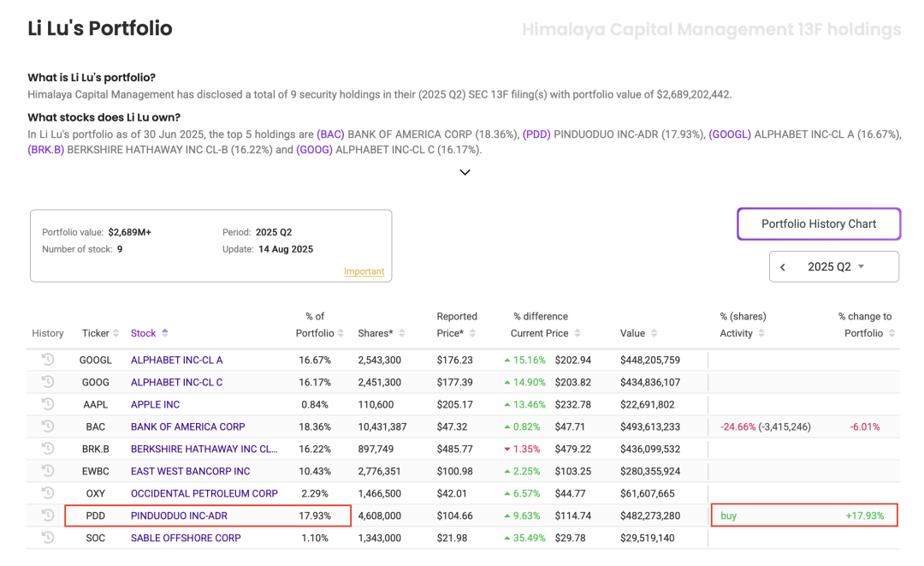Go to previous quarter with left chevron
The height and width of the screenshot is (566, 924).
783,267
